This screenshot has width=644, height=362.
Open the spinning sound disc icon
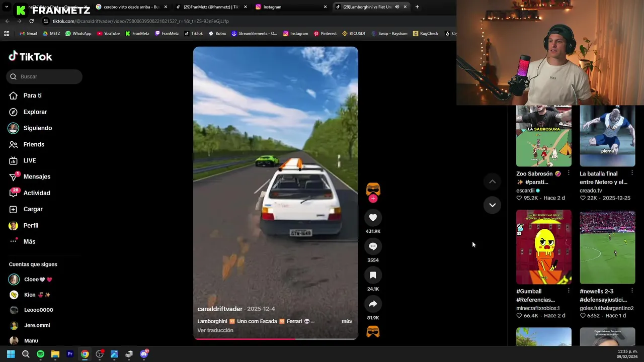373,332
